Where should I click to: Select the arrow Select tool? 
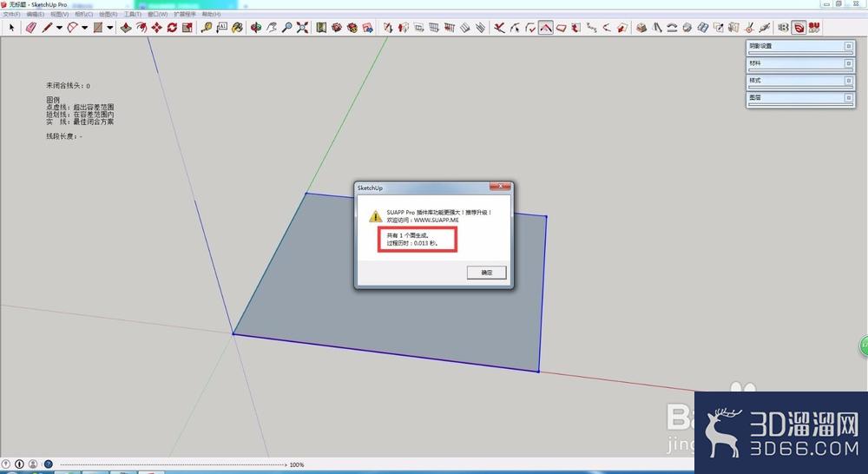(x=11, y=27)
